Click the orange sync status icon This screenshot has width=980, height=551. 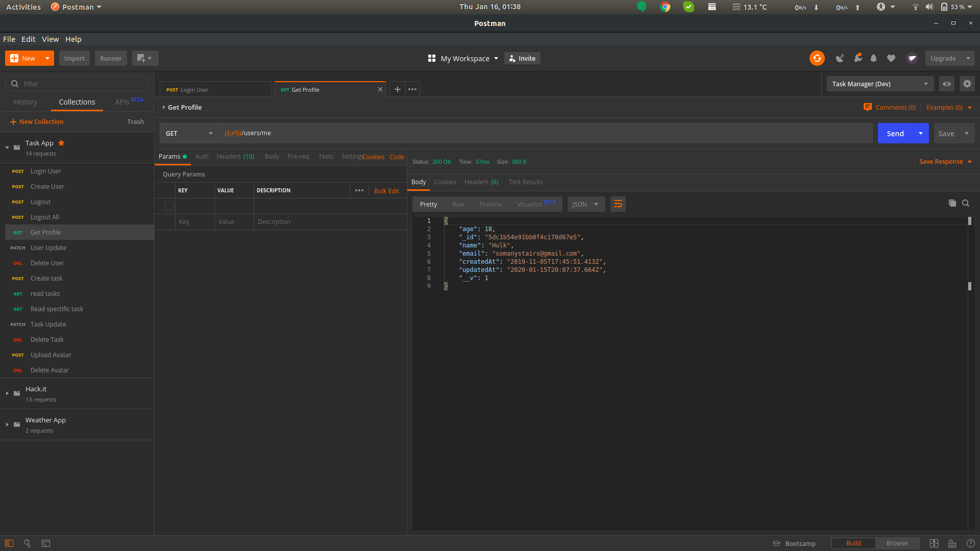click(817, 58)
